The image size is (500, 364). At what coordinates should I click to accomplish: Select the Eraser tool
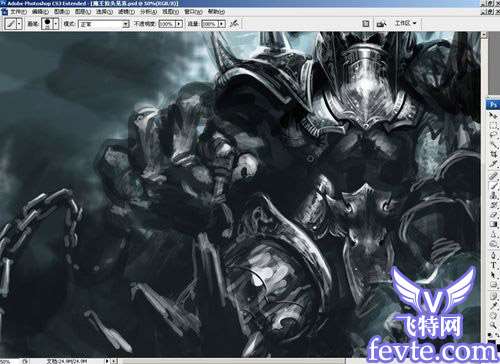(493, 215)
